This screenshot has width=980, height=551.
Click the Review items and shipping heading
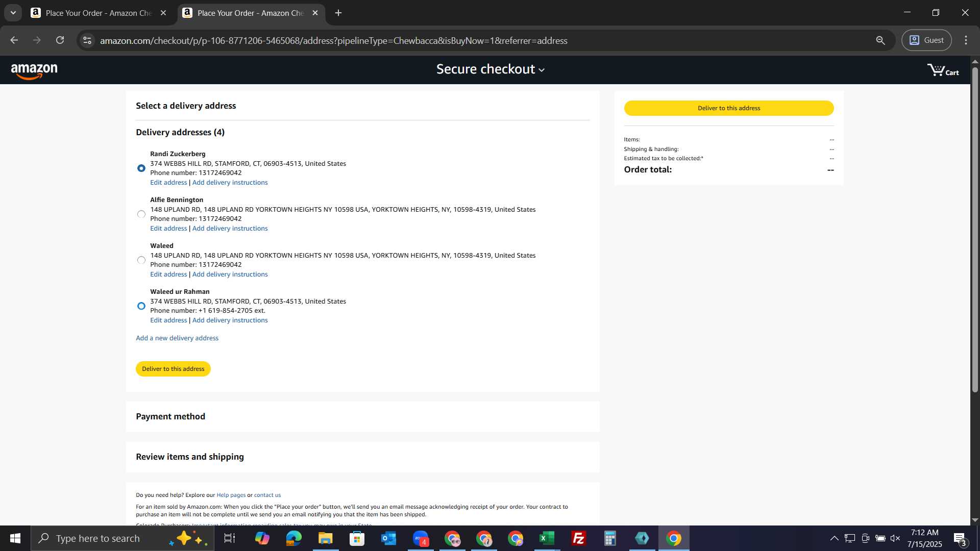pos(190,457)
